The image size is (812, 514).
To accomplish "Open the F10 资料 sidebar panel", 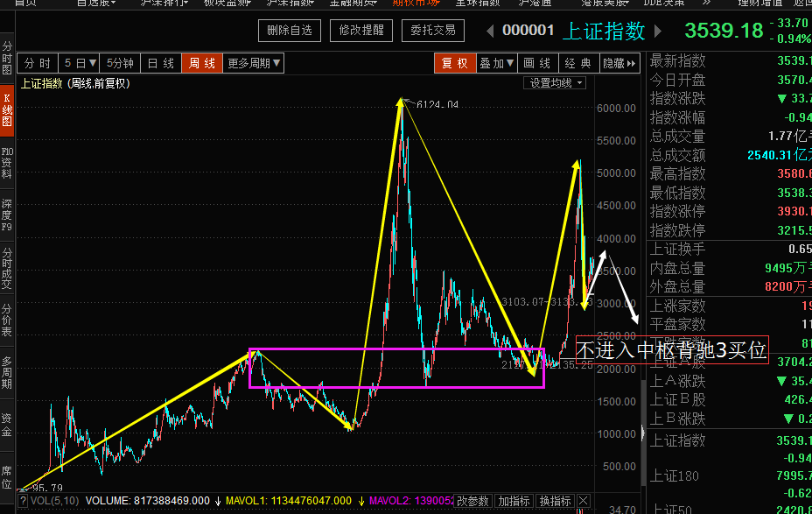I will click(x=7, y=163).
